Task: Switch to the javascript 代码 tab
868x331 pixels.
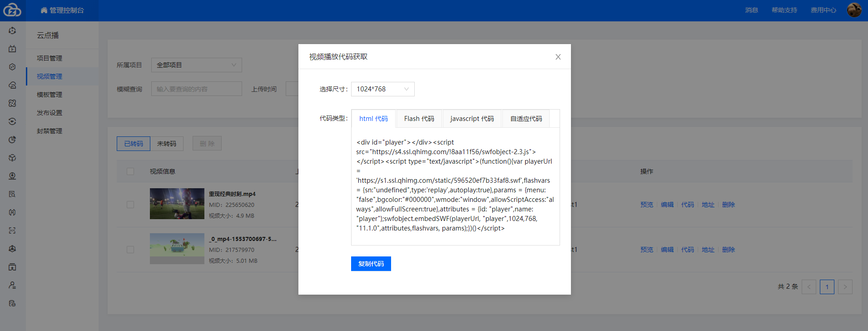Action: click(x=472, y=119)
